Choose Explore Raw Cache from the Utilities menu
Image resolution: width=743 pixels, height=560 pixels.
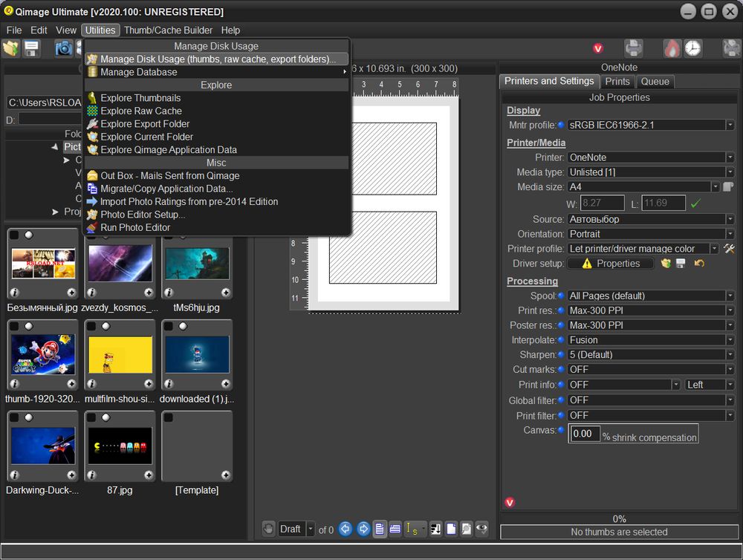pyautogui.click(x=141, y=111)
